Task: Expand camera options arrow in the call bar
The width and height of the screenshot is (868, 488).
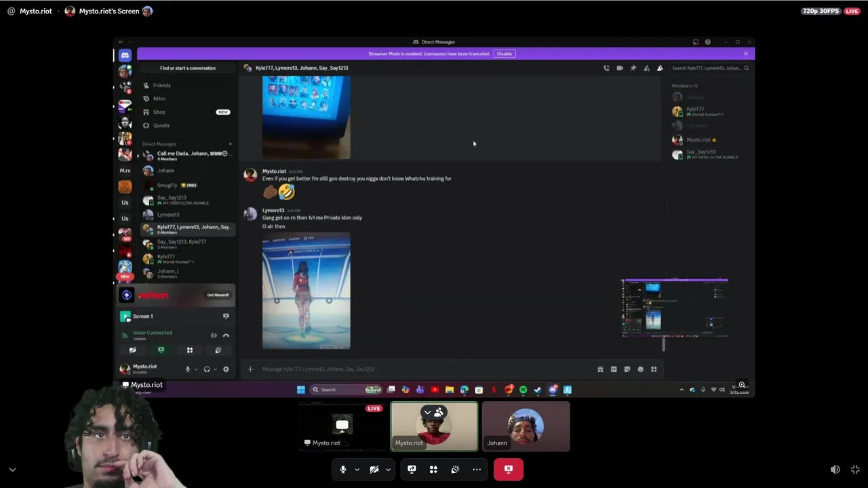Action: coord(388,469)
